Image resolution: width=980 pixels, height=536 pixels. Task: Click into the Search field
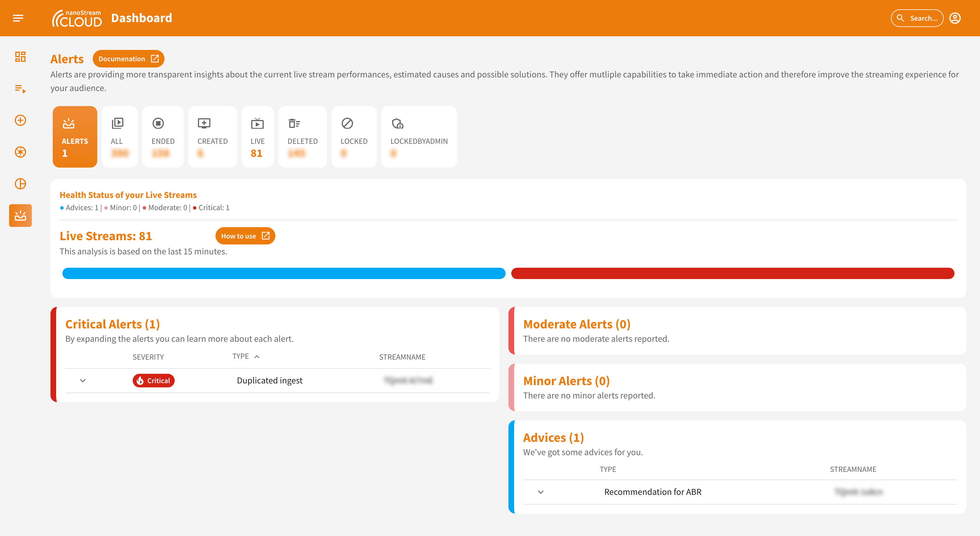tap(917, 18)
